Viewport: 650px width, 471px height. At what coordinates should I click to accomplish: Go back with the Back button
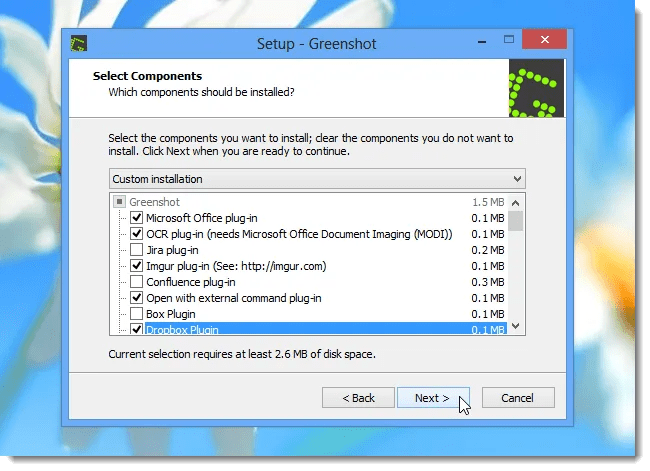point(358,398)
